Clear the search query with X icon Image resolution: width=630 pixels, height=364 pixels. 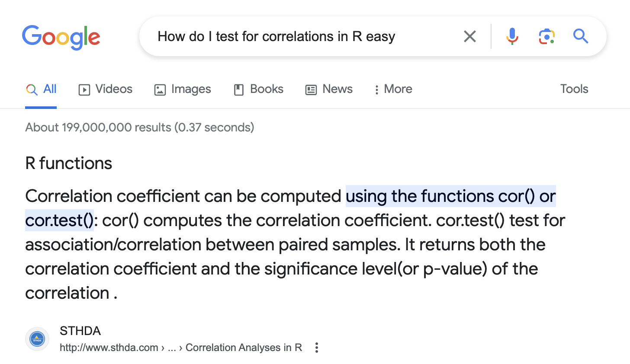click(469, 36)
